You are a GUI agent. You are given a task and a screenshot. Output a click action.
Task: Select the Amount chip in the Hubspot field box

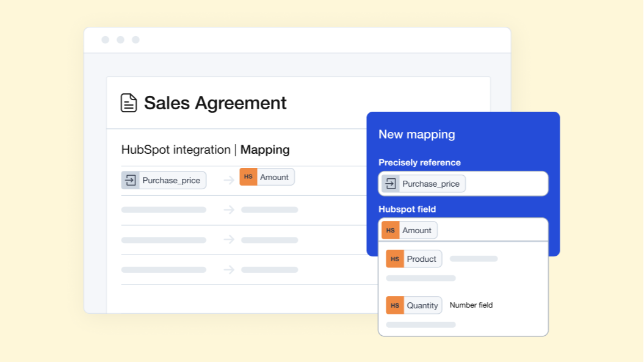click(x=417, y=230)
